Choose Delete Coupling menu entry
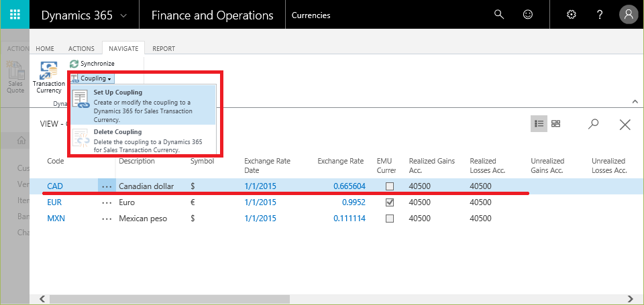Screen dimensions: 644x305 [144, 141]
